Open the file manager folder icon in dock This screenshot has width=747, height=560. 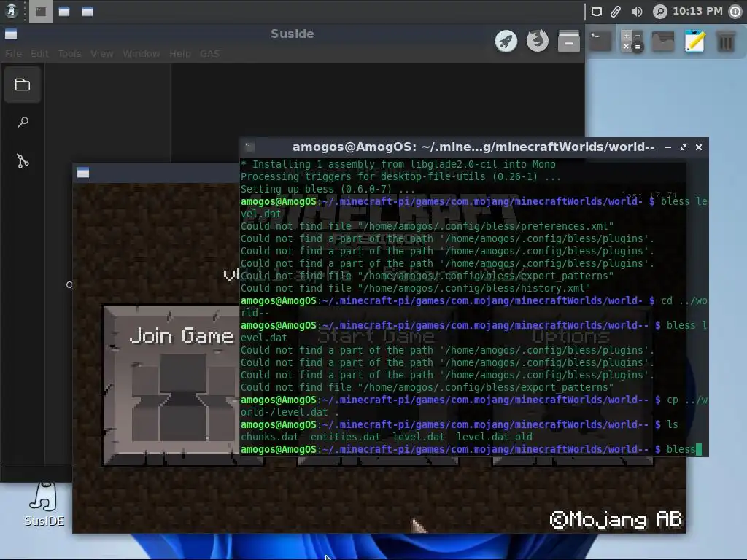(x=662, y=42)
